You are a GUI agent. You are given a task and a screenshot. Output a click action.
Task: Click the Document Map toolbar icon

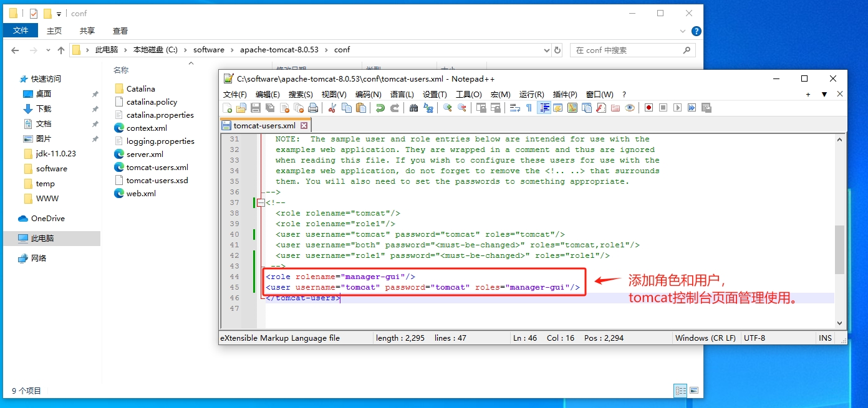point(572,108)
